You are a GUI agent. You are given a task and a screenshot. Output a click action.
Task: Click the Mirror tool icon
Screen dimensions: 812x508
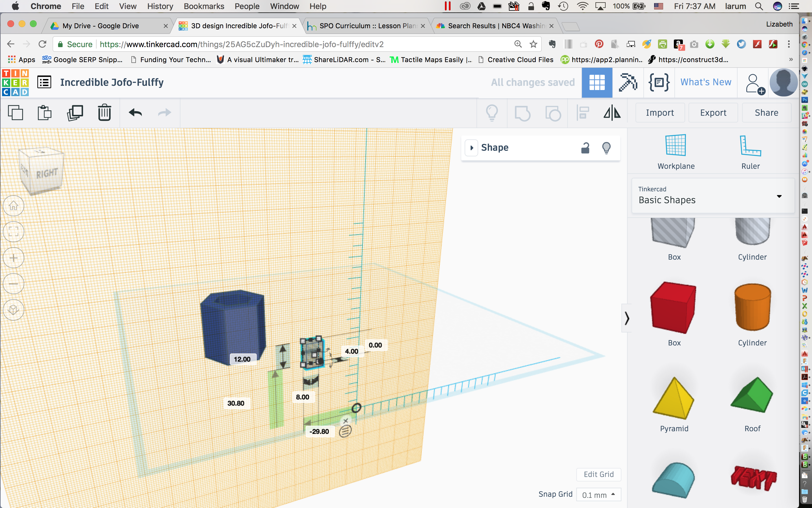pos(612,113)
